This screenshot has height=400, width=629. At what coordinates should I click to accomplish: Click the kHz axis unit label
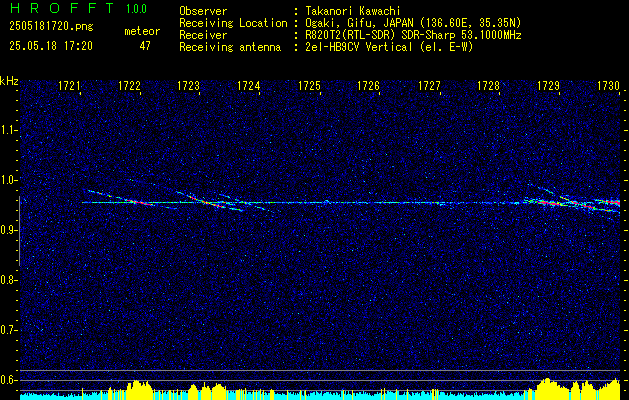[x=9, y=81]
